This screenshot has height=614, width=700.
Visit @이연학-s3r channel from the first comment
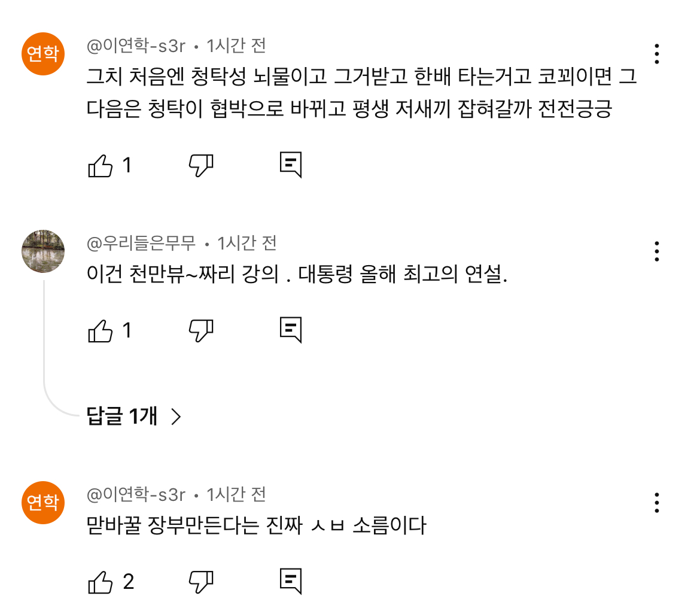point(136,45)
